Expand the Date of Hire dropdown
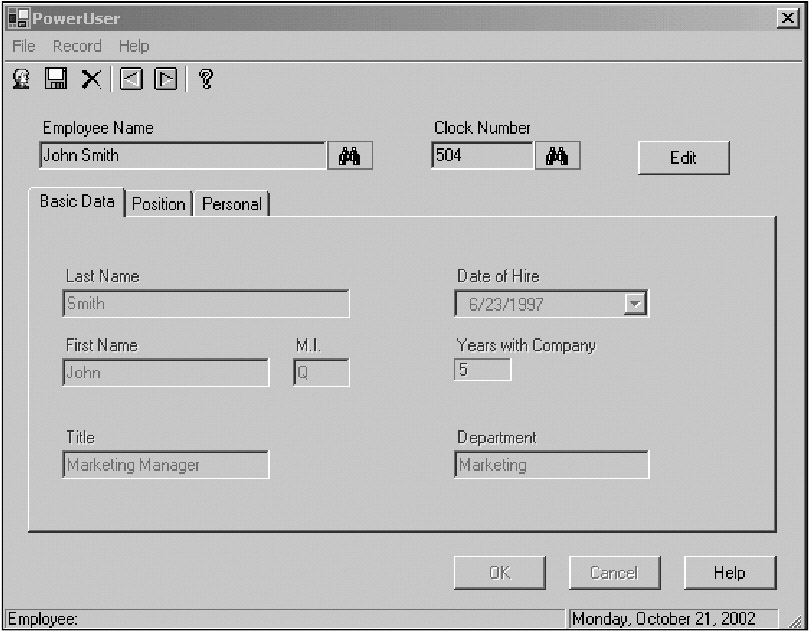Image resolution: width=810 pixels, height=634 pixels. pos(635,304)
